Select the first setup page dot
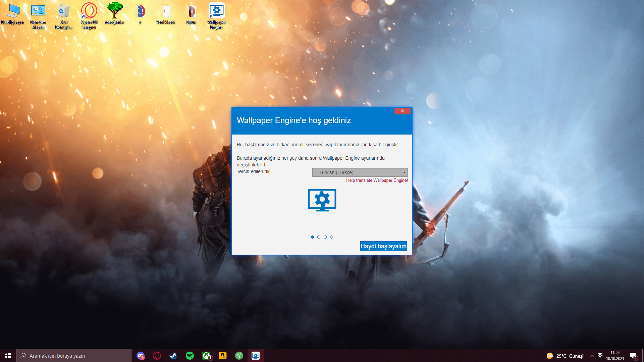This screenshot has width=644, height=362. coord(312,237)
